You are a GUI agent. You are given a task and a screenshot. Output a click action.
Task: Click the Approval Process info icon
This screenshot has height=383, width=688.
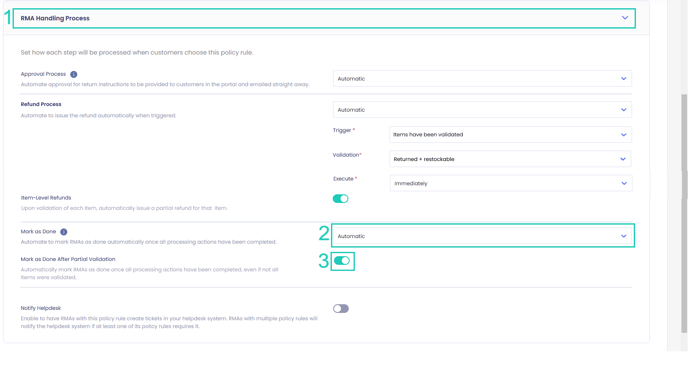(74, 74)
